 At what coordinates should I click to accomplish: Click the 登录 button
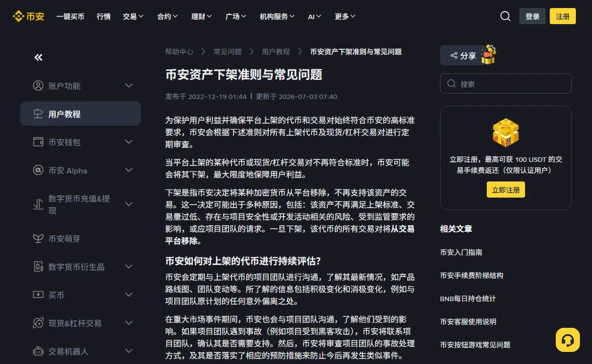tap(533, 16)
